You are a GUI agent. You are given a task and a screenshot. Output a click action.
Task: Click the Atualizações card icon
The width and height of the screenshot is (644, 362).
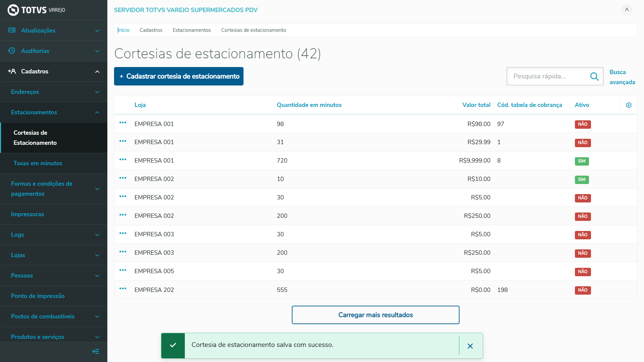[12, 30]
